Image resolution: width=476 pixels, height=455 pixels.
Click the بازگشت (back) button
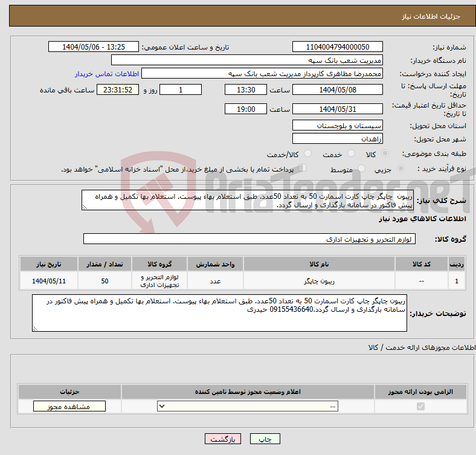coord(223,439)
